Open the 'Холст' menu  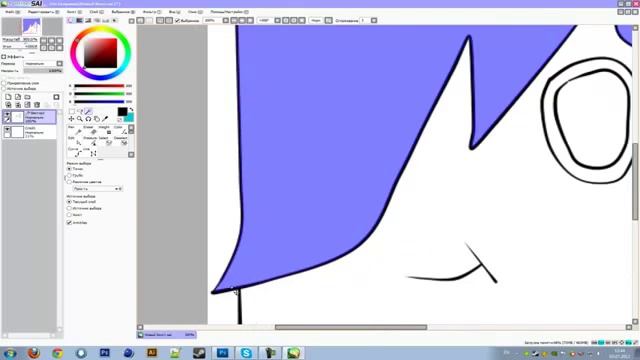(74, 12)
